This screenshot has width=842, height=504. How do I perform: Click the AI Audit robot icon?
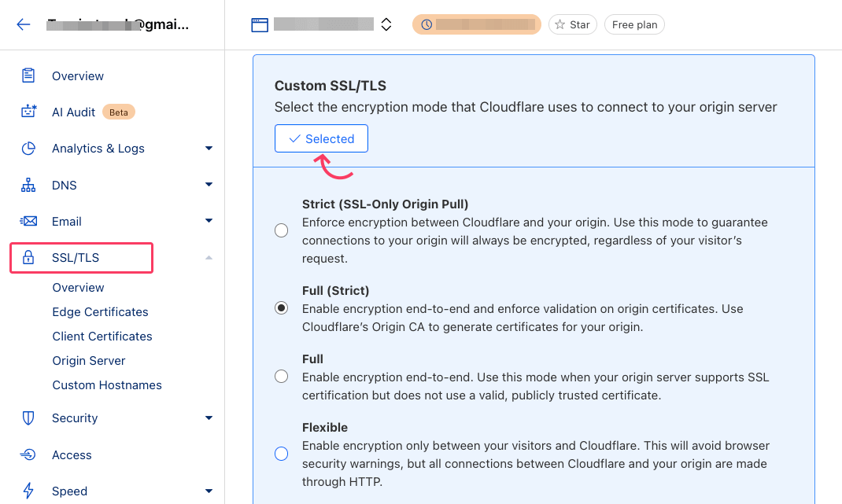coord(28,112)
